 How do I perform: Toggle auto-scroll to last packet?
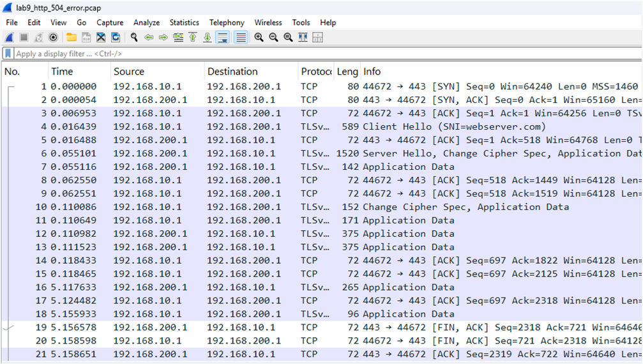point(222,38)
